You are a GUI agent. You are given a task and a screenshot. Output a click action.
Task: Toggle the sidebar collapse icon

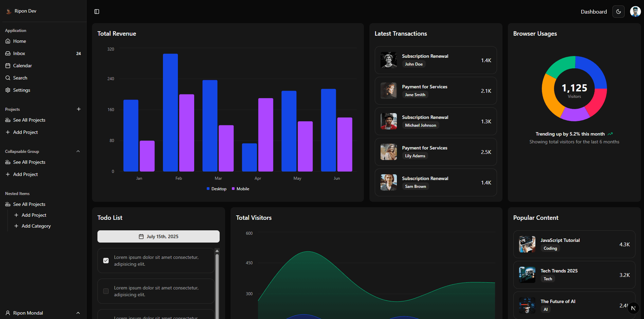pyautogui.click(x=97, y=12)
